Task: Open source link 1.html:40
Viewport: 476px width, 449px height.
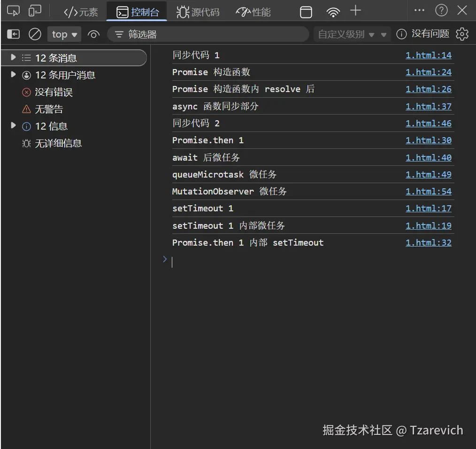Action: [428, 157]
